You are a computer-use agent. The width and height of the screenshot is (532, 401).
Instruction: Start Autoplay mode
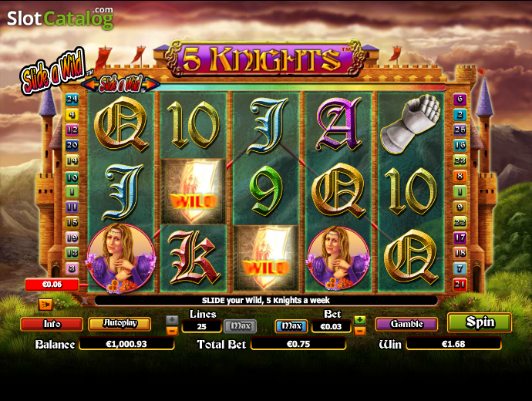click(120, 324)
